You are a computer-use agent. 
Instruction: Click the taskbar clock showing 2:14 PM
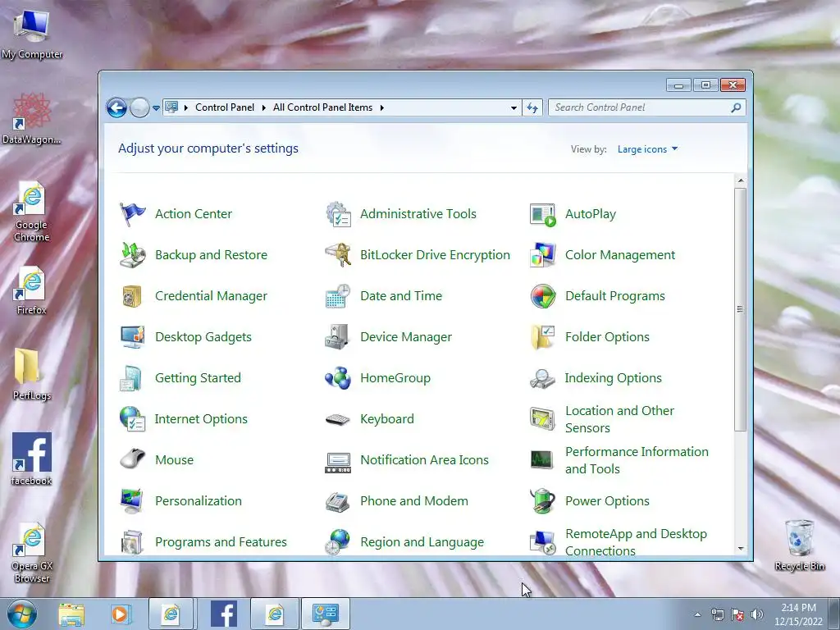[798, 614]
